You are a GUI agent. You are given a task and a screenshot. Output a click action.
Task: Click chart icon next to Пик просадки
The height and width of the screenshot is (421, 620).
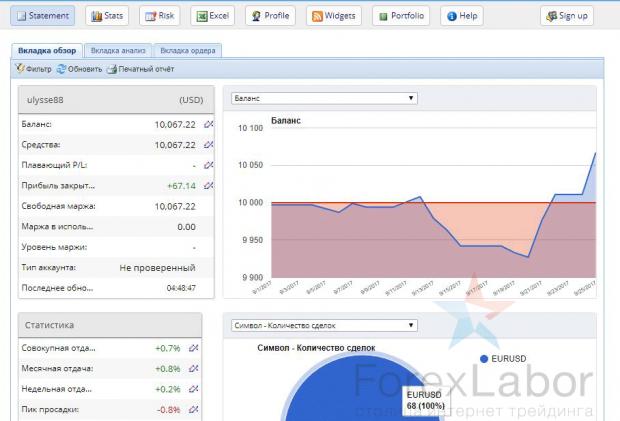click(x=193, y=409)
